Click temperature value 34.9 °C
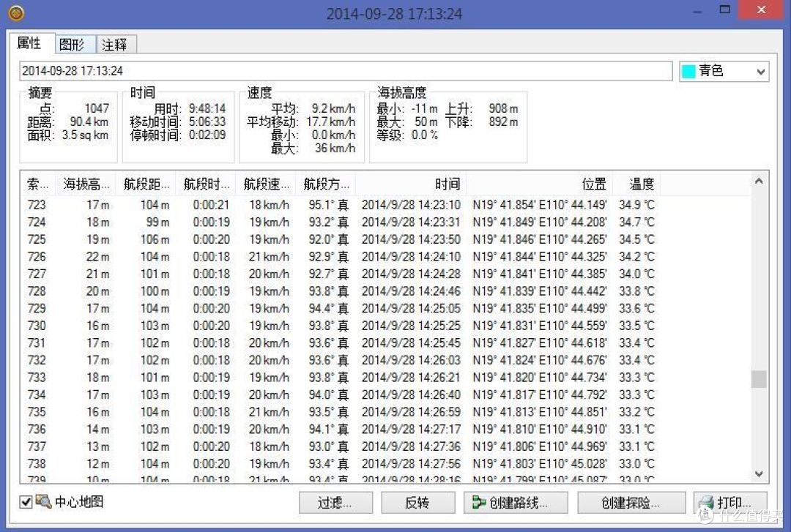The image size is (791, 532). pyautogui.click(x=636, y=205)
